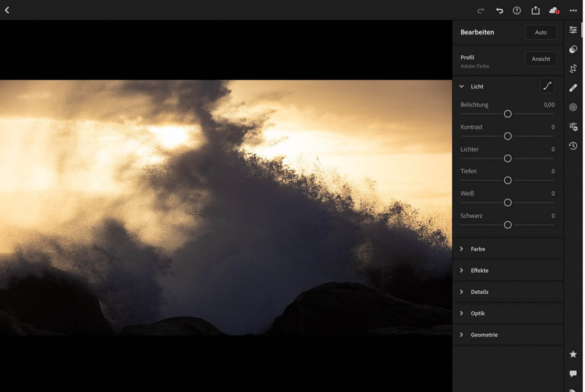Open the three-dot more options menu
This screenshot has width=585, height=392.
coord(573,11)
